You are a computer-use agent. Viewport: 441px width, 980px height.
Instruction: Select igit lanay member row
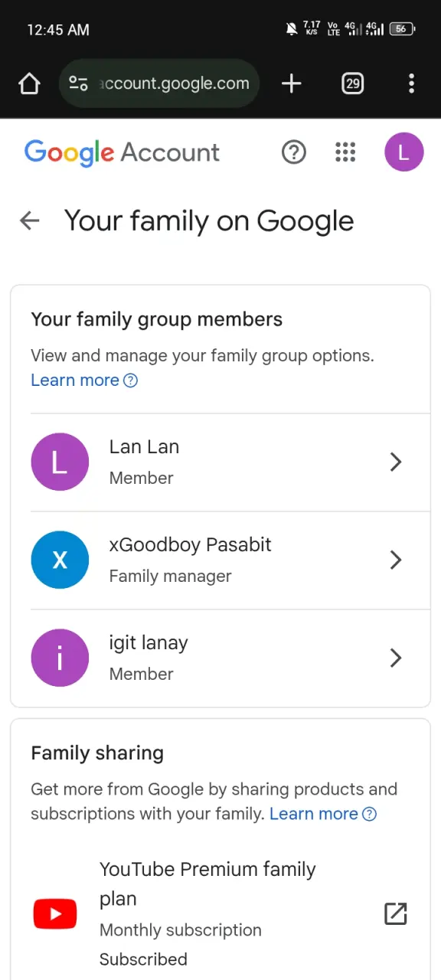coord(220,658)
